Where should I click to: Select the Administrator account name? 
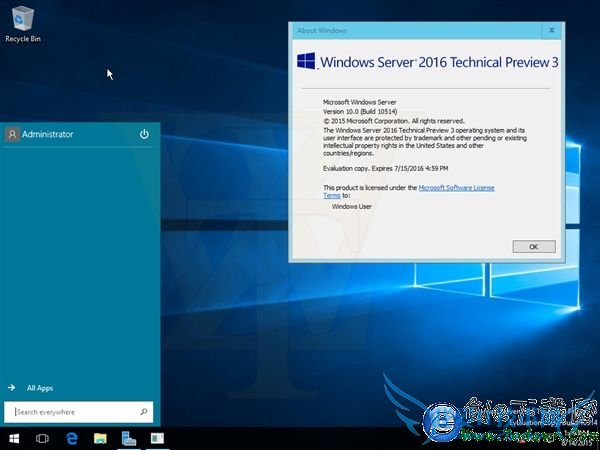47,134
